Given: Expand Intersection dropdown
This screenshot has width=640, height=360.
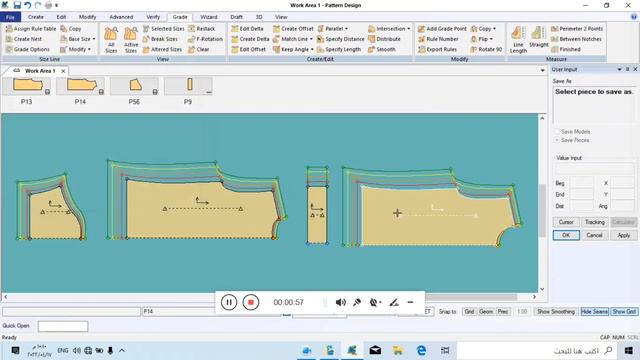Looking at the screenshot, I should pos(409,29).
